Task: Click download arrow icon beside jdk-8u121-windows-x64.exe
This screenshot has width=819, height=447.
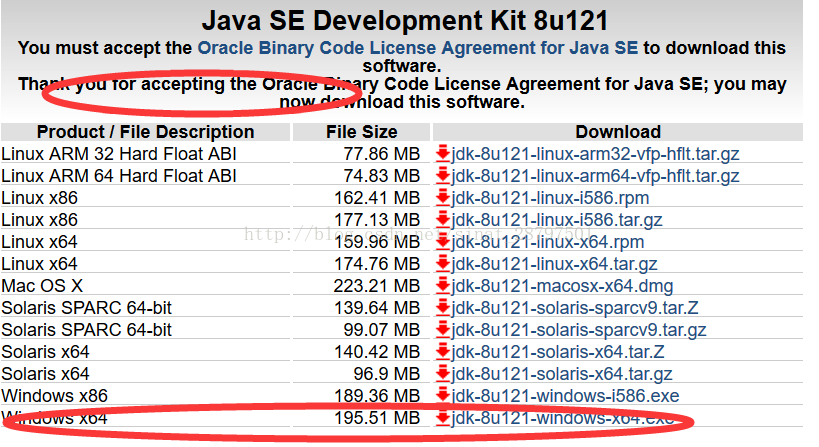Action: coord(443,418)
